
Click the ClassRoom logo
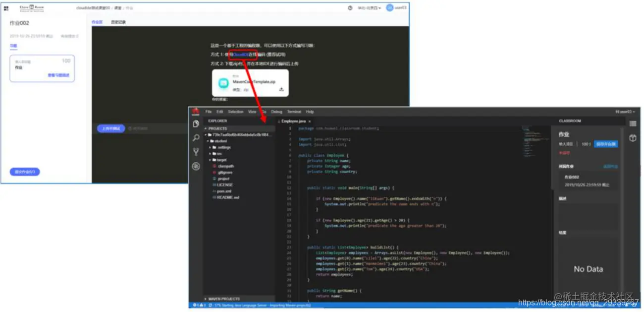[31, 8]
